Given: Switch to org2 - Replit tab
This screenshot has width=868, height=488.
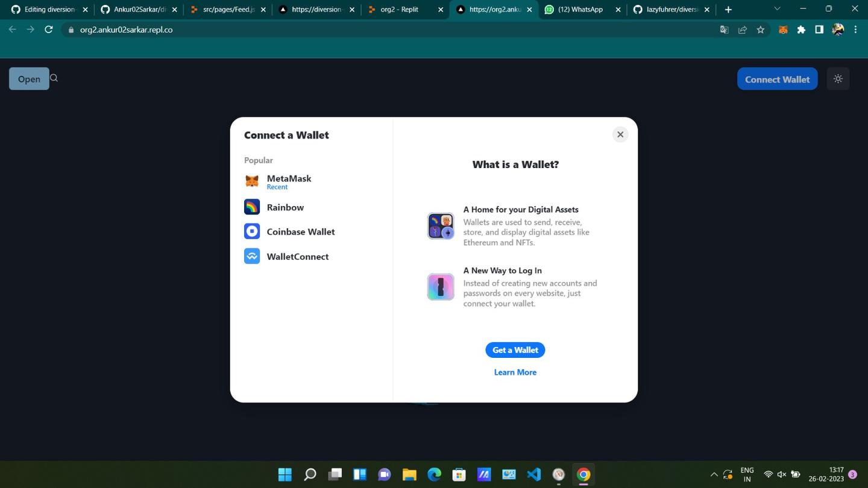Looking at the screenshot, I should pyautogui.click(x=405, y=10).
